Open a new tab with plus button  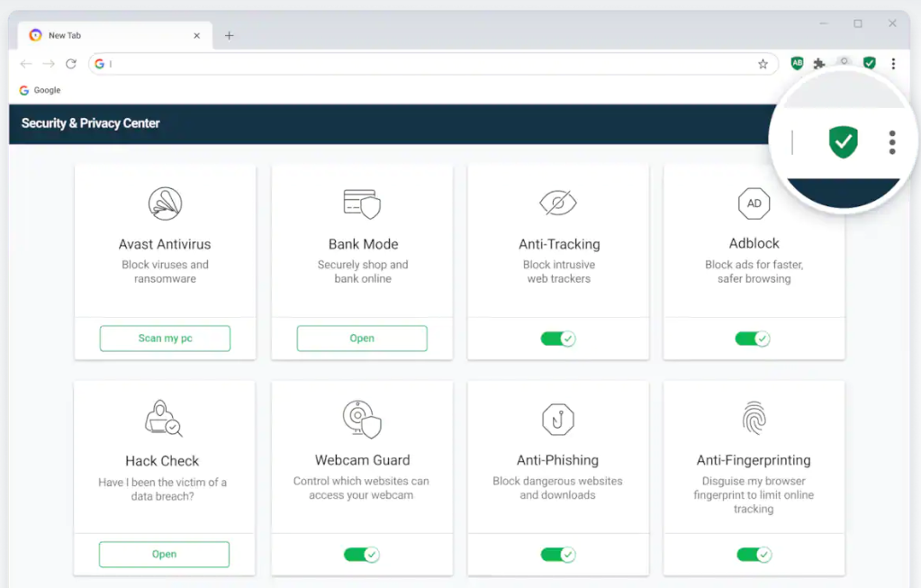pos(229,36)
